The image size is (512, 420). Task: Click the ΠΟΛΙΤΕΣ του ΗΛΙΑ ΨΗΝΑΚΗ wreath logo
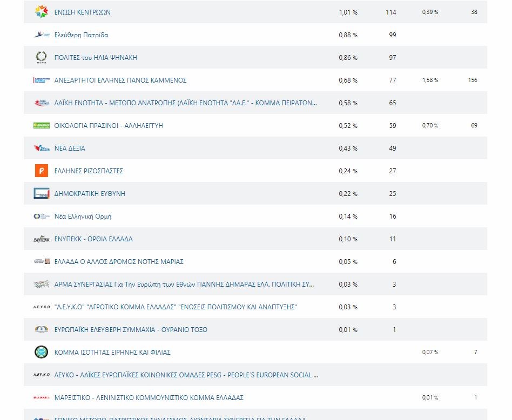(42, 57)
